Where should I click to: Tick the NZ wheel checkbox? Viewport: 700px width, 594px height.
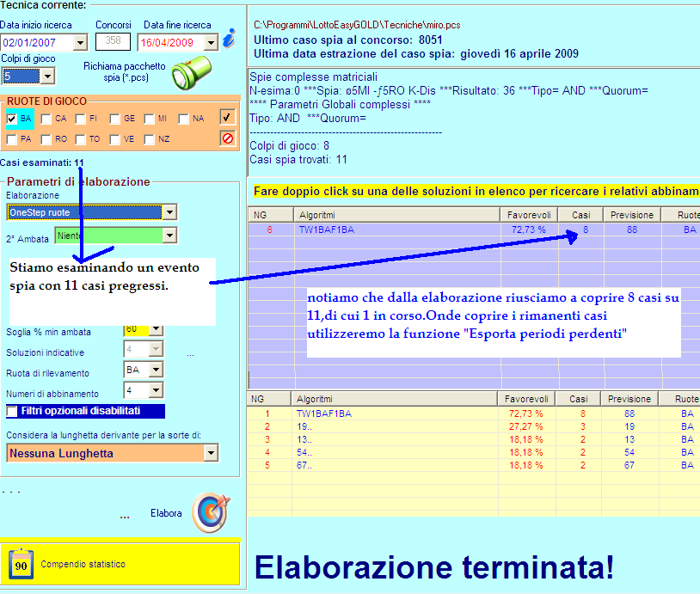[150, 139]
